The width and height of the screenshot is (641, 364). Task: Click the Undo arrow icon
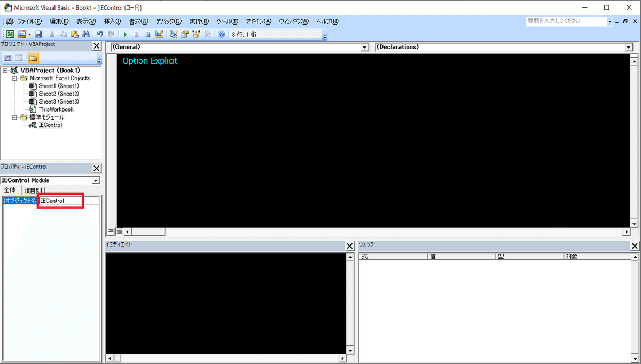point(100,34)
